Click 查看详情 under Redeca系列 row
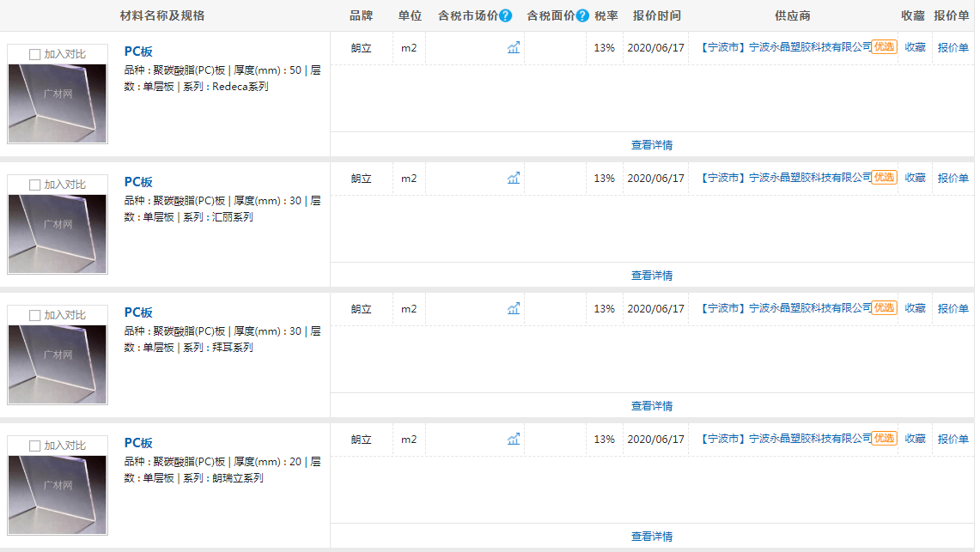Screen dimensions: 980x552 tap(652, 145)
